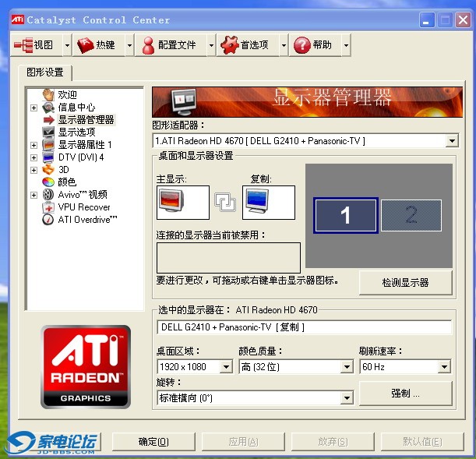The image size is (476, 459).
Task: Click the 检测显示器 detect displays button
Action: (405, 283)
